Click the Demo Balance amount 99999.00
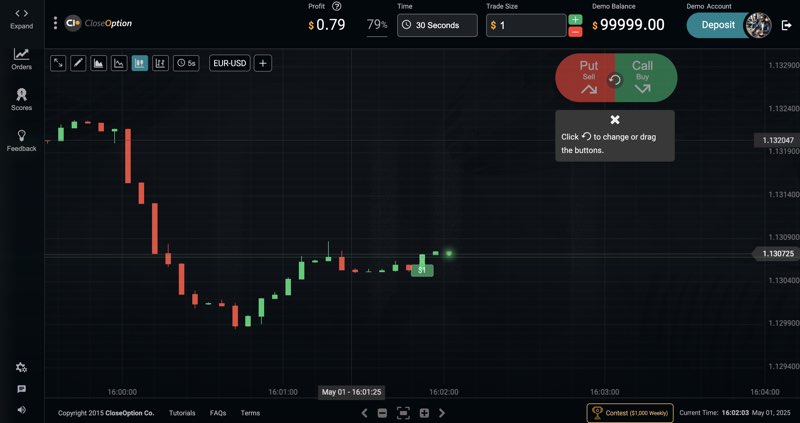 (629, 24)
